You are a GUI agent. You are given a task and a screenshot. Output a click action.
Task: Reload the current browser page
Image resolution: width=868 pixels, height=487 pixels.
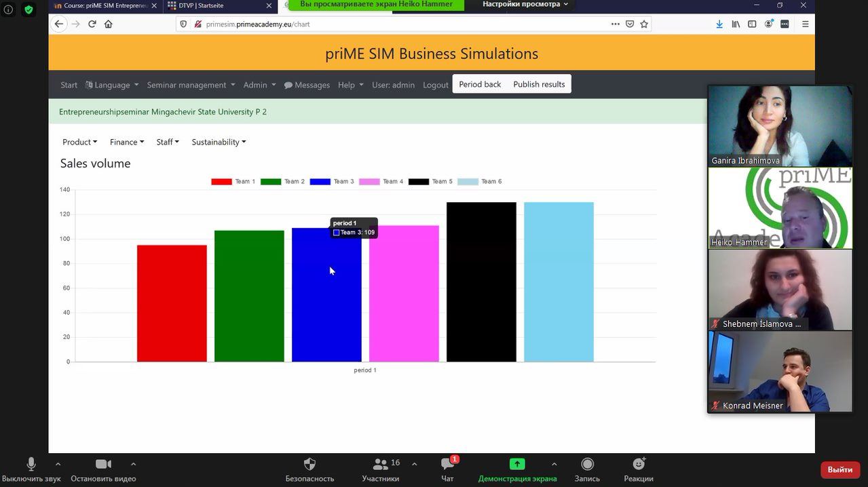click(92, 24)
